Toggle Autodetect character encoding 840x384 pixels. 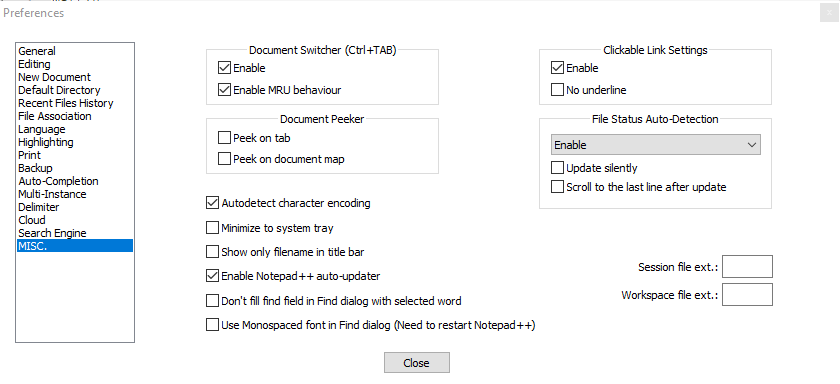[212, 203]
